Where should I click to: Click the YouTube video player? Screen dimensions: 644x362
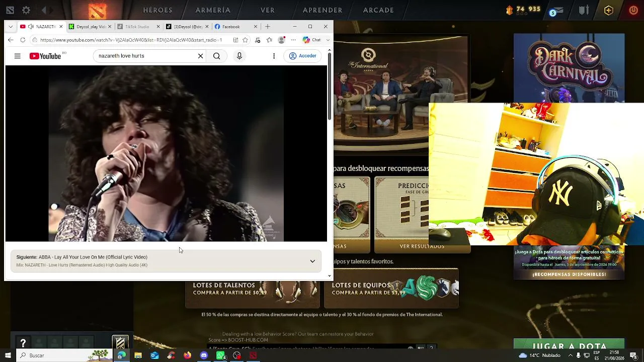click(166, 153)
